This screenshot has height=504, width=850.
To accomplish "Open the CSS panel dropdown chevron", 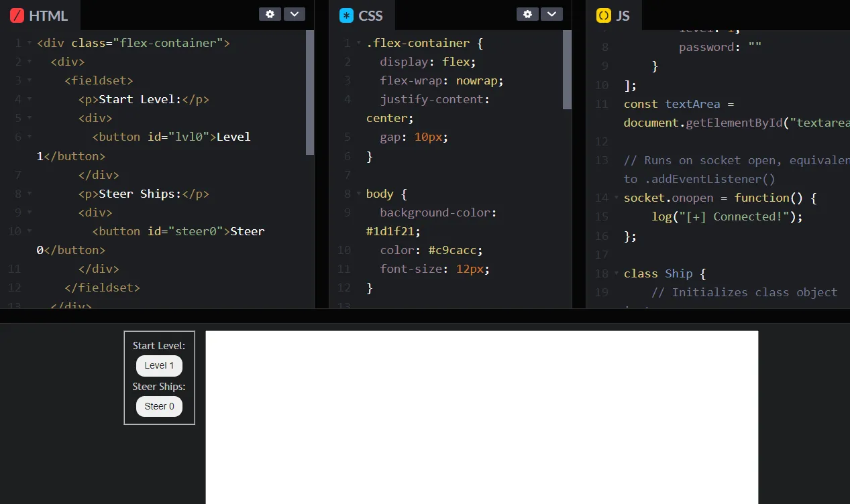I will point(551,13).
